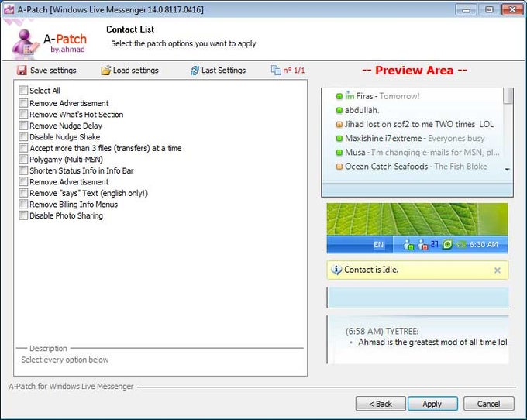527x420 pixels.
Task: Click Maxishine i7extreme green status icon
Action: [339, 139]
